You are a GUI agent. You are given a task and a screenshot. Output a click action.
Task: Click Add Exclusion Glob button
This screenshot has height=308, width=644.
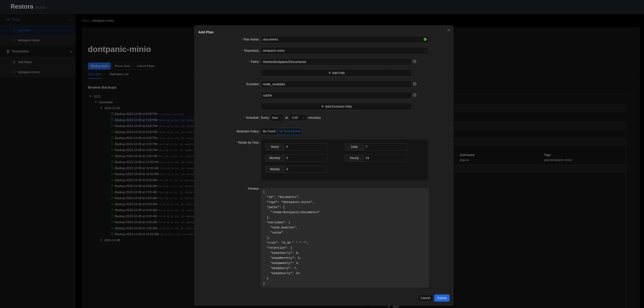click(336, 106)
